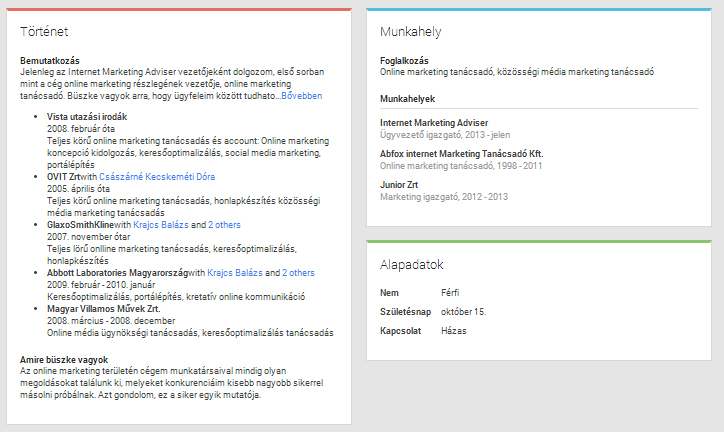This screenshot has width=724, height=432.
Task: Click the Kapcsolat label
Action: click(x=400, y=330)
